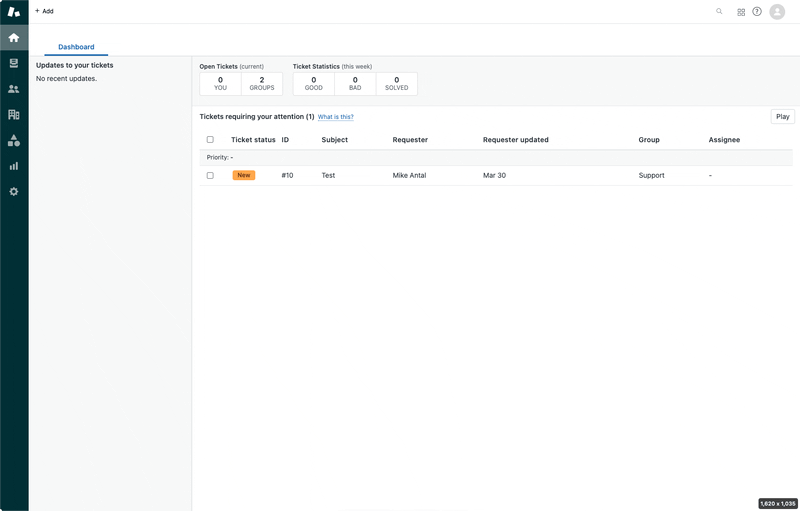The width and height of the screenshot is (800, 511).
Task: Open the user profile avatar
Action: pos(777,11)
